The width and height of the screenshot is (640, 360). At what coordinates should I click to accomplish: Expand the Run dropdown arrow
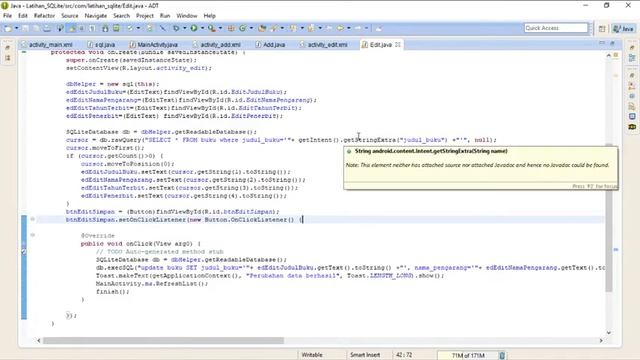coord(202,28)
